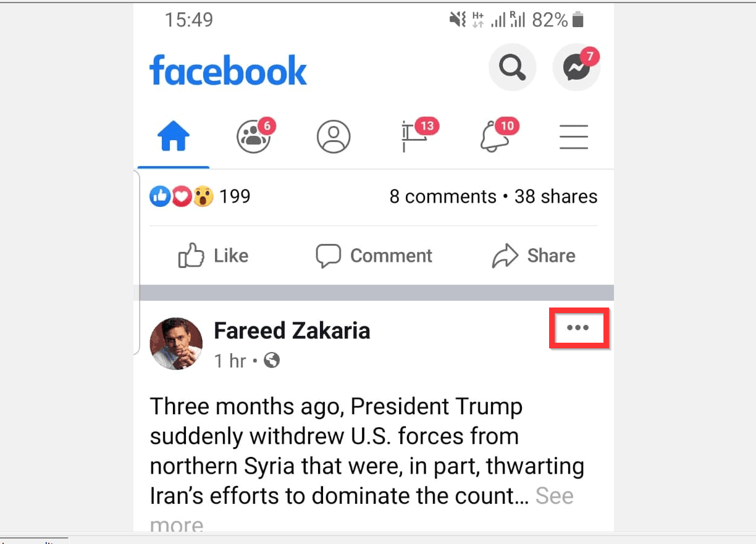Open your profile icon
The height and width of the screenshot is (544, 756).
[334, 137]
